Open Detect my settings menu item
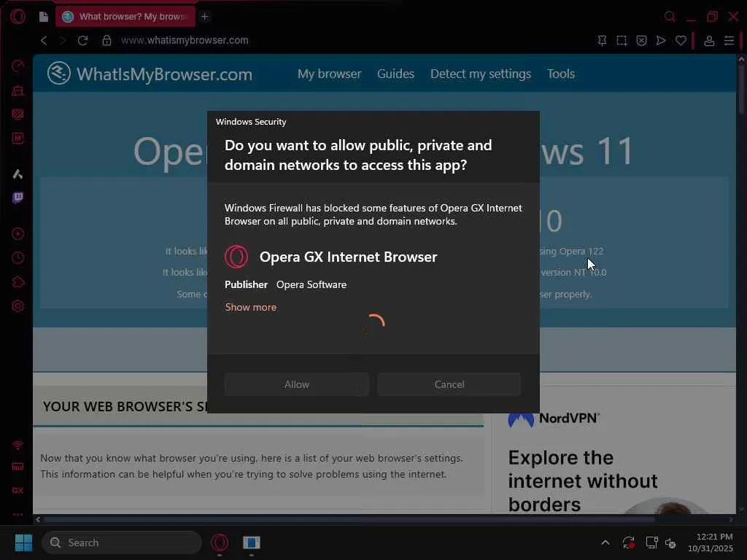 480,74
